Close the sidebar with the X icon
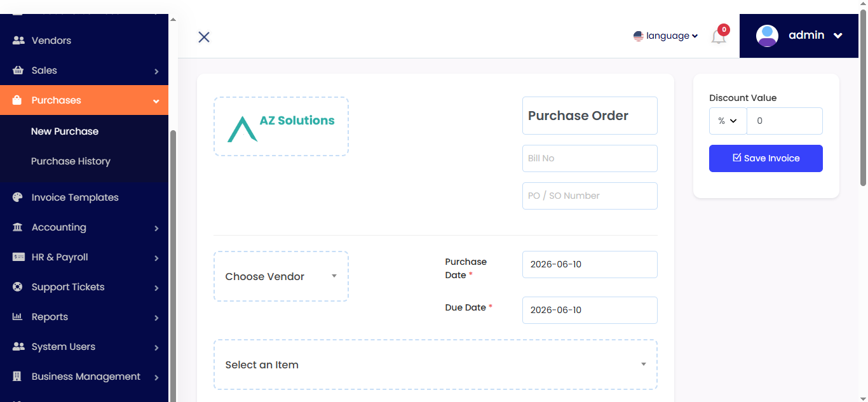Screen dimensions: 868x402 pos(204,37)
